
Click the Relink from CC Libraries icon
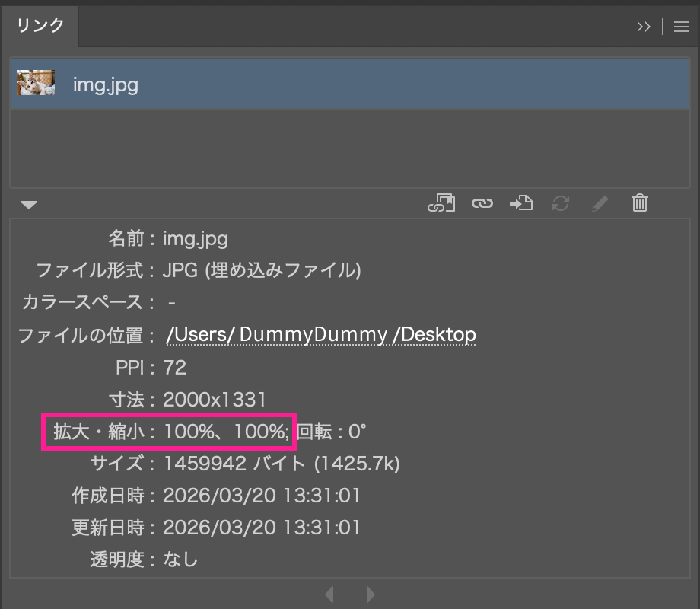point(441,203)
